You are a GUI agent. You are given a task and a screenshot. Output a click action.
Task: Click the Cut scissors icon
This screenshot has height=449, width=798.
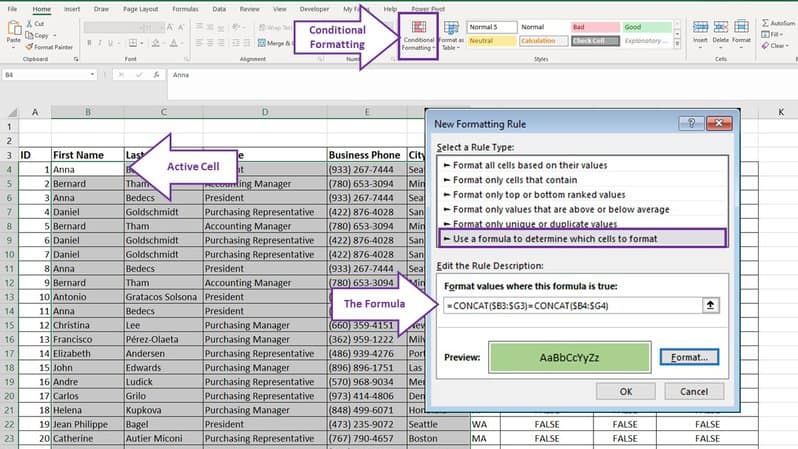pos(30,23)
